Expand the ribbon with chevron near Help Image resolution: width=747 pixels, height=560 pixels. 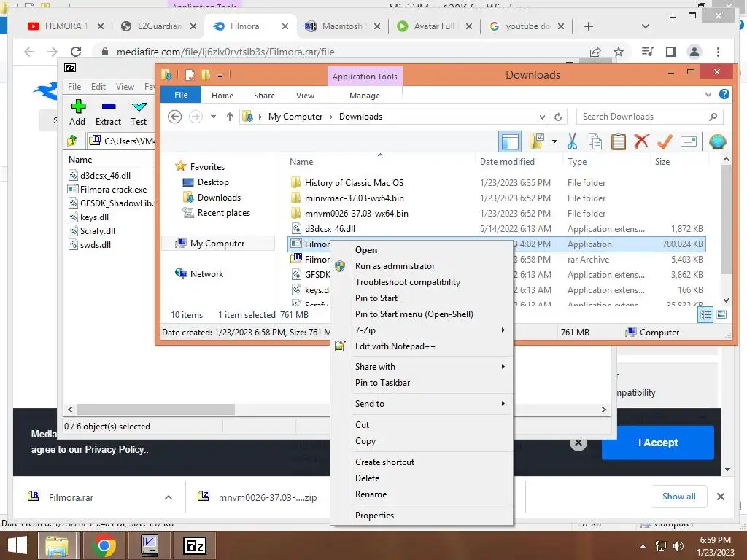coord(708,94)
